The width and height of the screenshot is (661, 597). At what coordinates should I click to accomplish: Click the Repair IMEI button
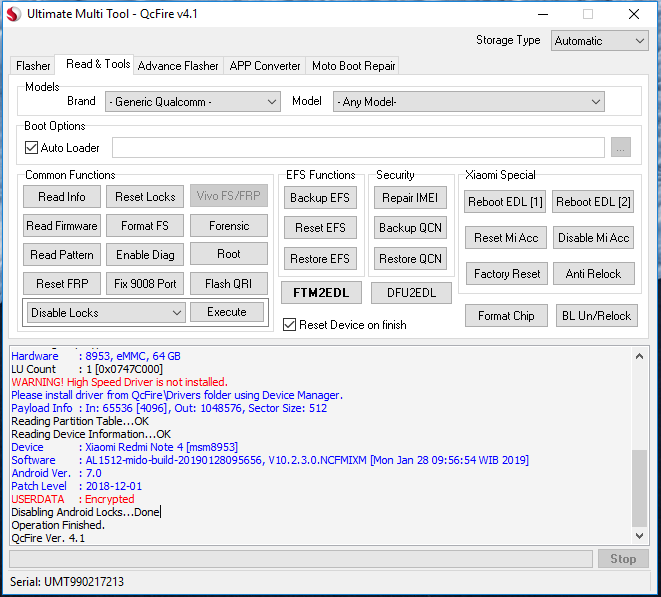click(x=410, y=198)
